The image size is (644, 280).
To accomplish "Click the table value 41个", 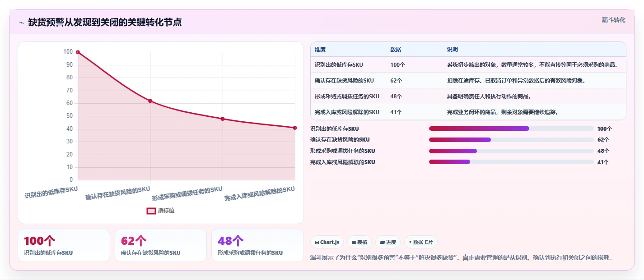I will click(397, 112).
